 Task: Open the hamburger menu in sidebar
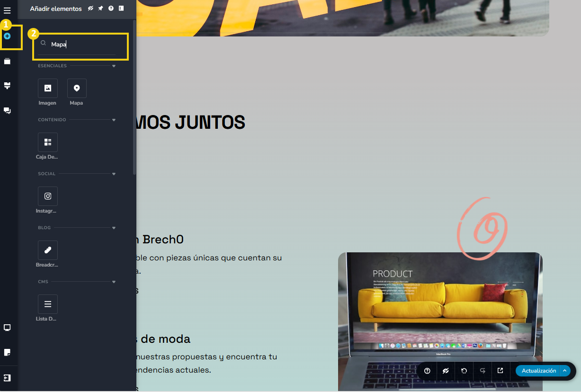point(7,10)
